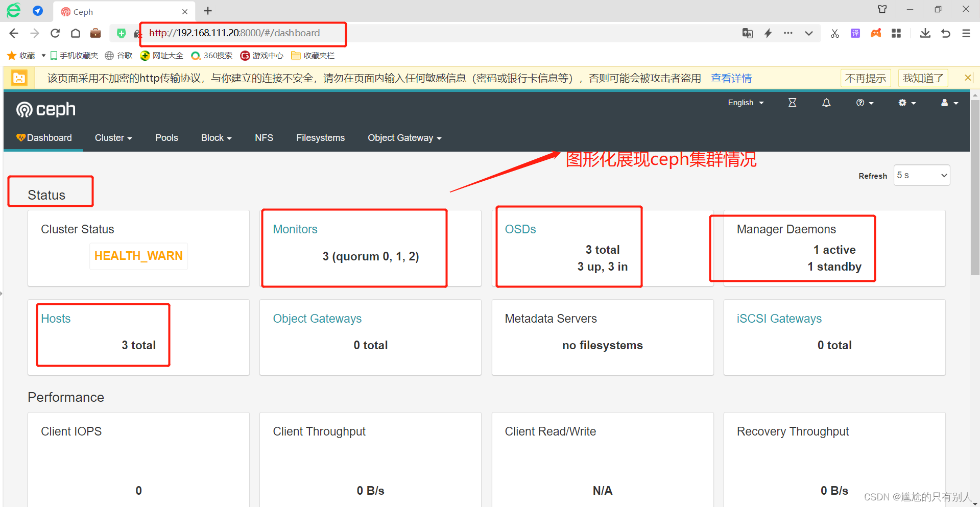Expand the help question-mark menu

pos(865,103)
